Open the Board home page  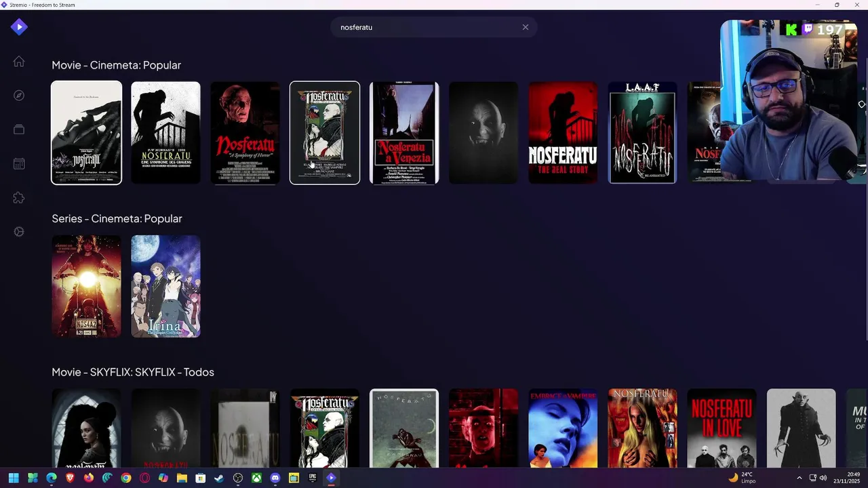[19, 62]
